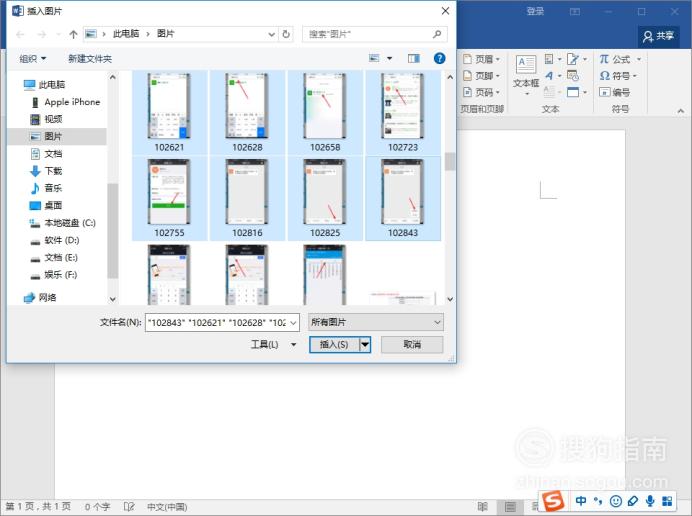692x516 pixels.
Task: Open 组织 organize dropdown menu
Action: (33, 58)
